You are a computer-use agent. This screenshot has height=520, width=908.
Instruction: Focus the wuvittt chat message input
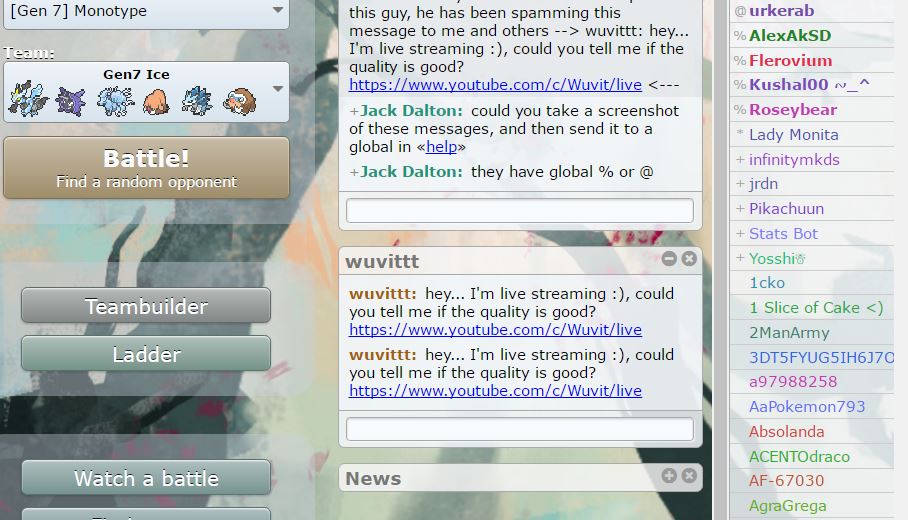pyautogui.click(x=519, y=429)
